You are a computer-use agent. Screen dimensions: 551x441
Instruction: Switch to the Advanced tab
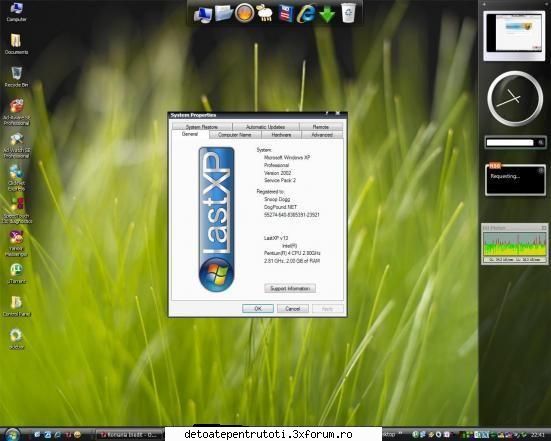(x=322, y=135)
